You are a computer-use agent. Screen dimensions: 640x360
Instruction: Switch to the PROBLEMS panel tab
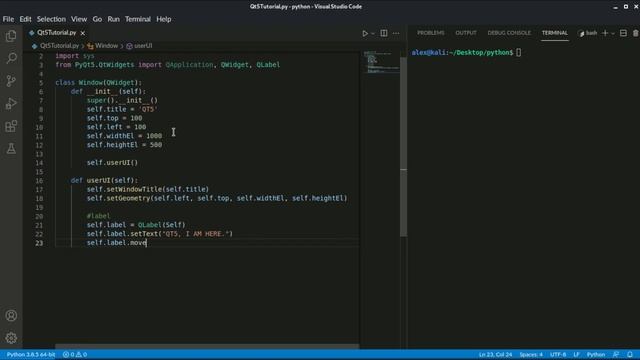pos(431,33)
